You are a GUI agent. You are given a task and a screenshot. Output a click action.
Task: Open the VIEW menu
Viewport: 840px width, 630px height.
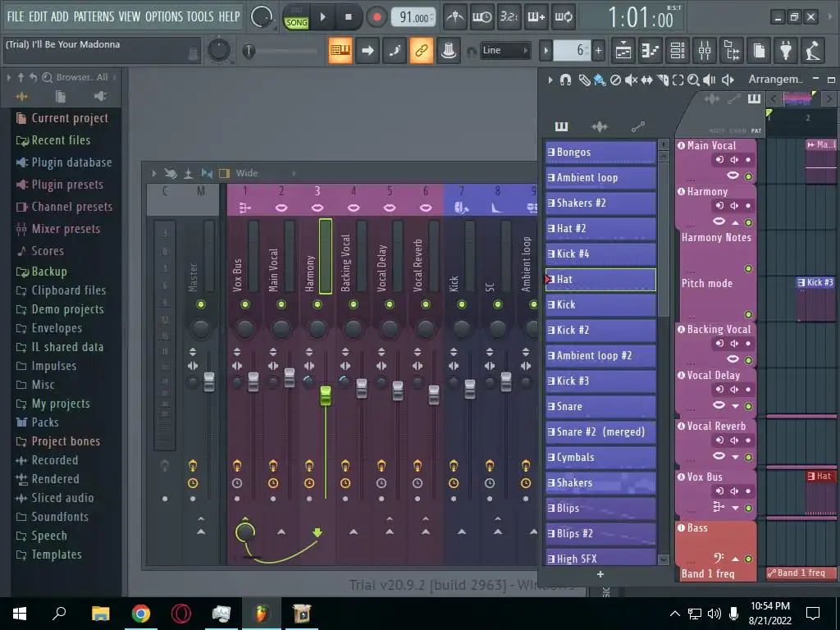coord(130,16)
